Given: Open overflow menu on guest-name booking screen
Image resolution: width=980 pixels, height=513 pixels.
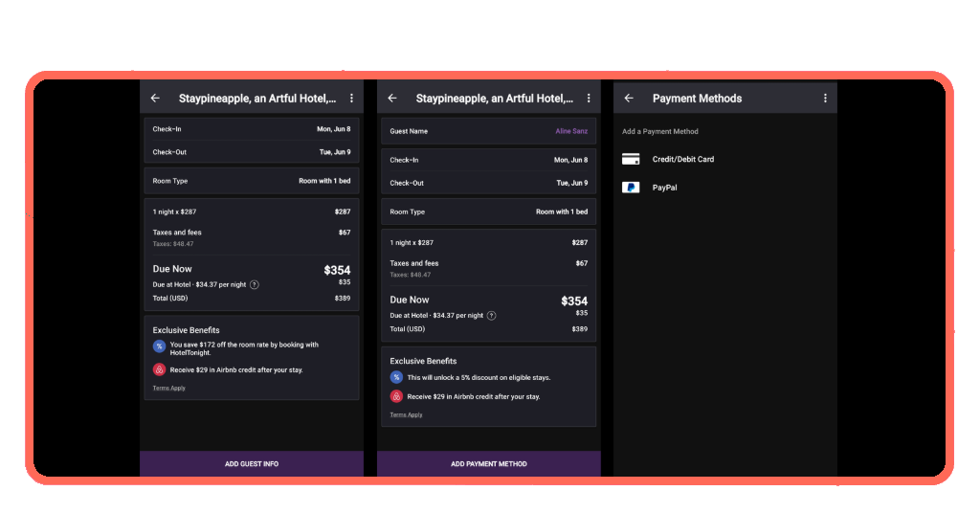Looking at the screenshot, I should (x=589, y=98).
